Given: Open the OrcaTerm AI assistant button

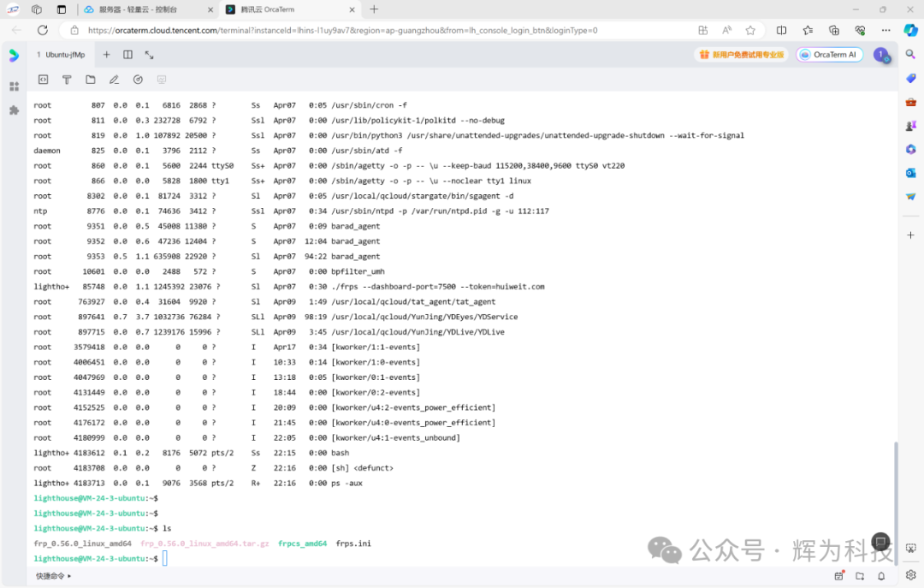Looking at the screenshot, I should [828, 54].
